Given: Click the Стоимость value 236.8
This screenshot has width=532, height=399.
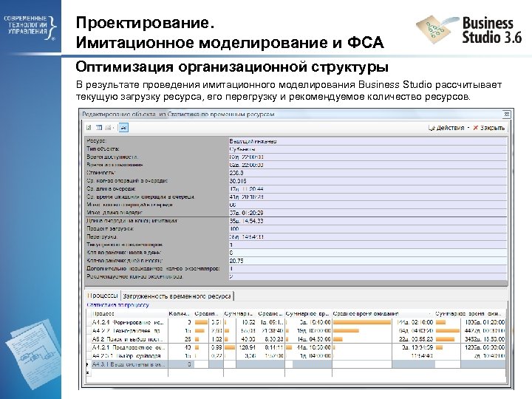Looking at the screenshot, I should click(368, 173).
